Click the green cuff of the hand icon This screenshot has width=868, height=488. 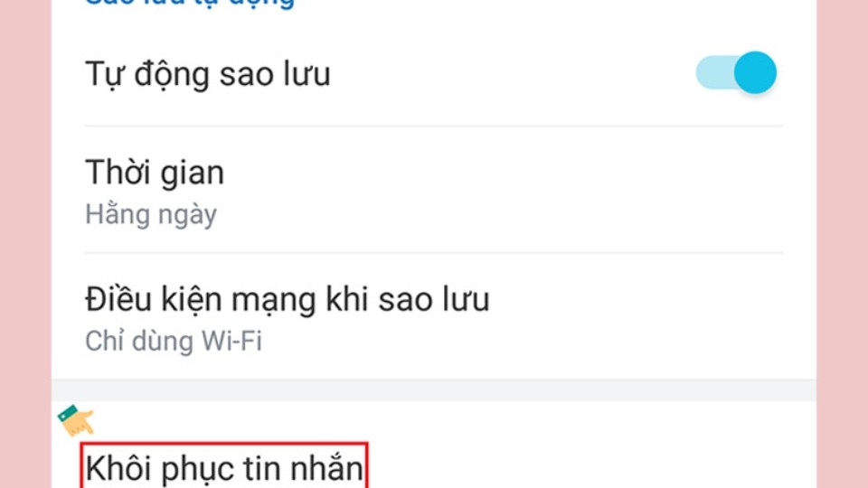pos(68,413)
